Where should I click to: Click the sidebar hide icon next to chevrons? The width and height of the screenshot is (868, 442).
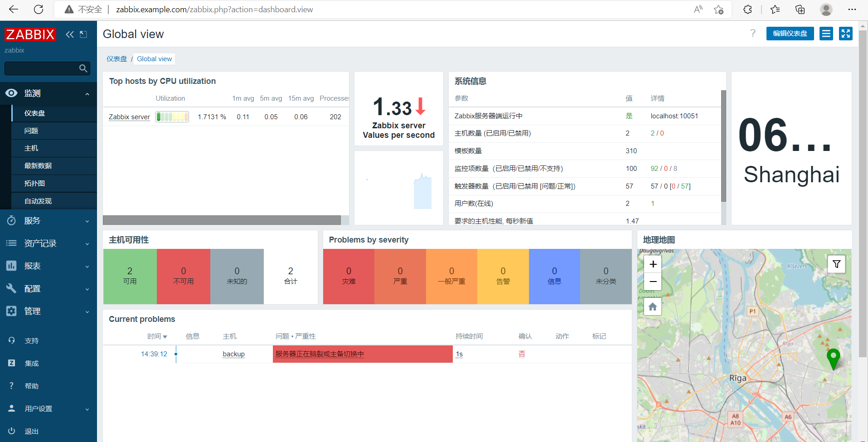(83, 34)
